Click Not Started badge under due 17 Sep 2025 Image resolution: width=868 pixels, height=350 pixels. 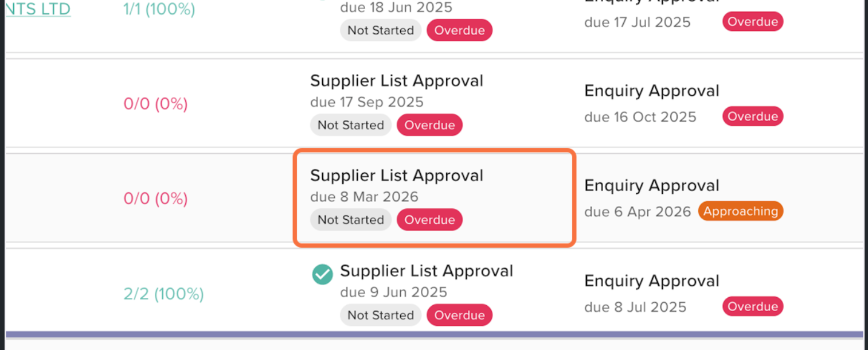coord(350,125)
